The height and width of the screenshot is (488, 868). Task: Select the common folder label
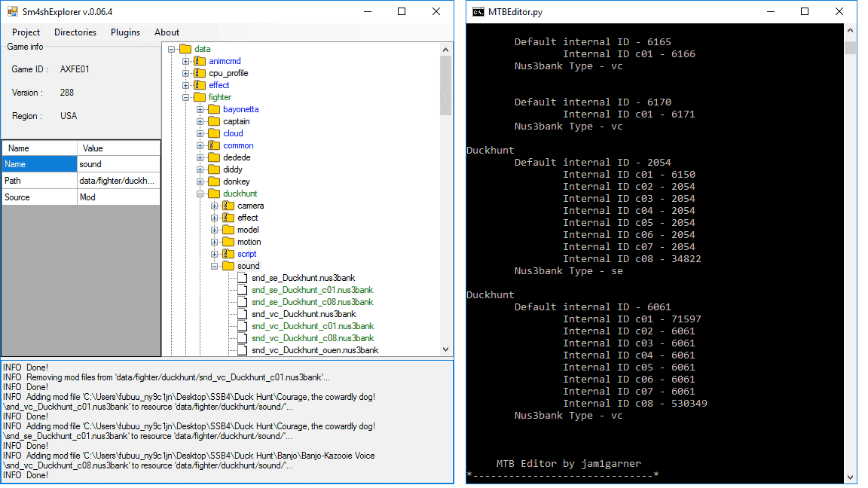239,145
